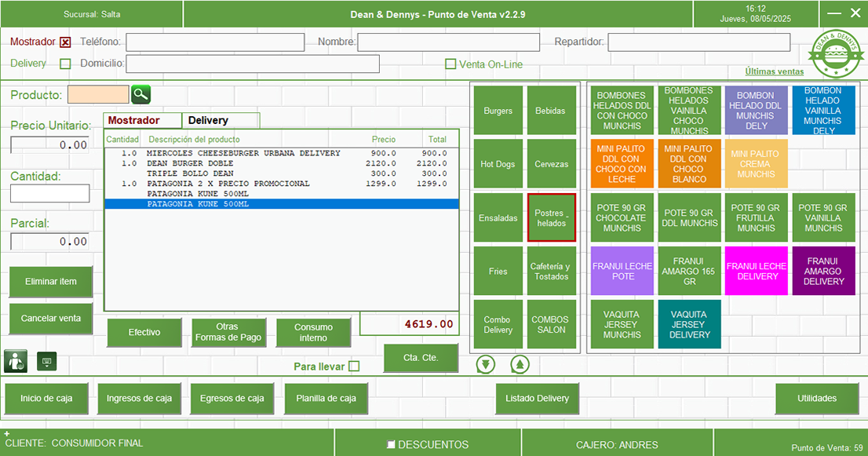Screen dimensions: 868x456
Task: Open the Cafetería y Tostados category
Action: 552,271
